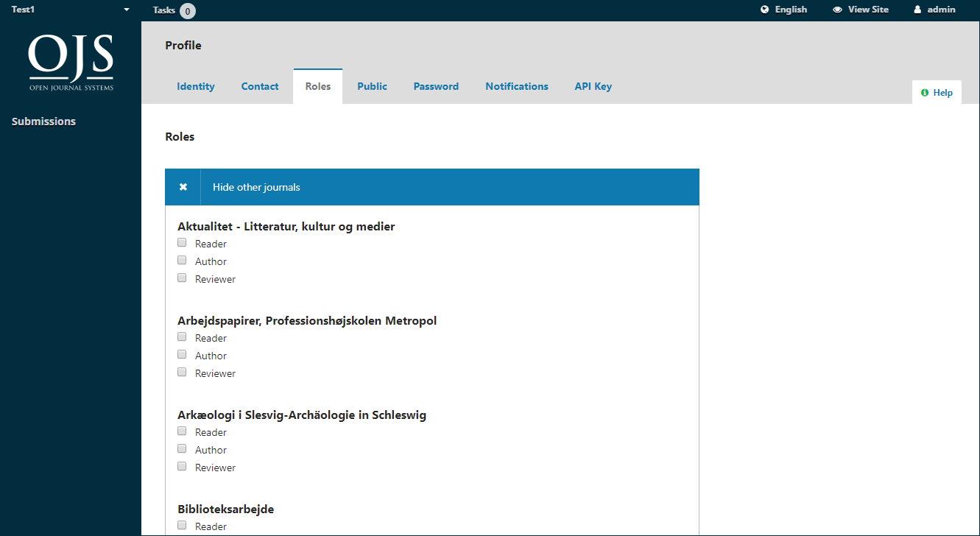Screen dimensions: 980x536
Task: Click the Tasks count badge showing 0
Action: click(x=188, y=10)
